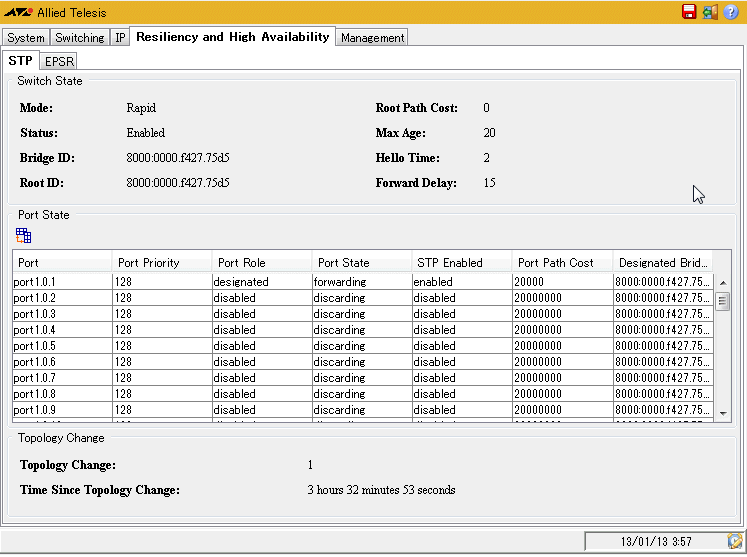The width and height of the screenshot is (747, 557).
Task: Click the table layout icon under Port State
Action: tap(24, 236)
